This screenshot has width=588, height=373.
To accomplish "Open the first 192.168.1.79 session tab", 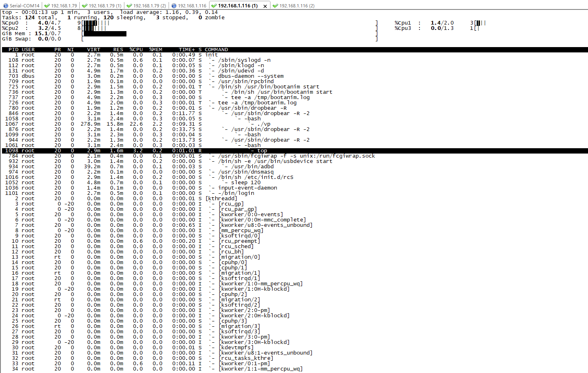I will coord(61,6).
